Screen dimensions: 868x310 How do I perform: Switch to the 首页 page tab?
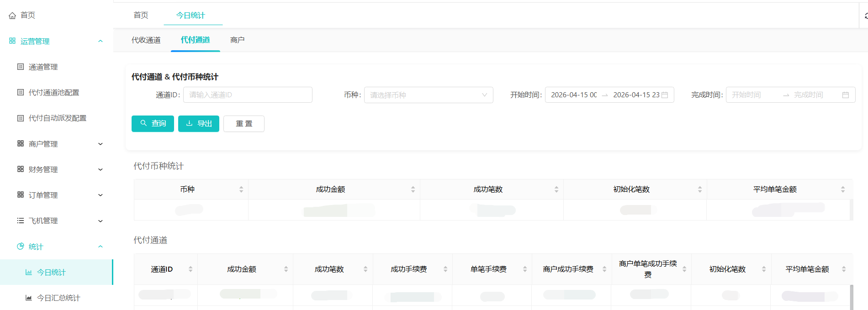click(141, 15)
